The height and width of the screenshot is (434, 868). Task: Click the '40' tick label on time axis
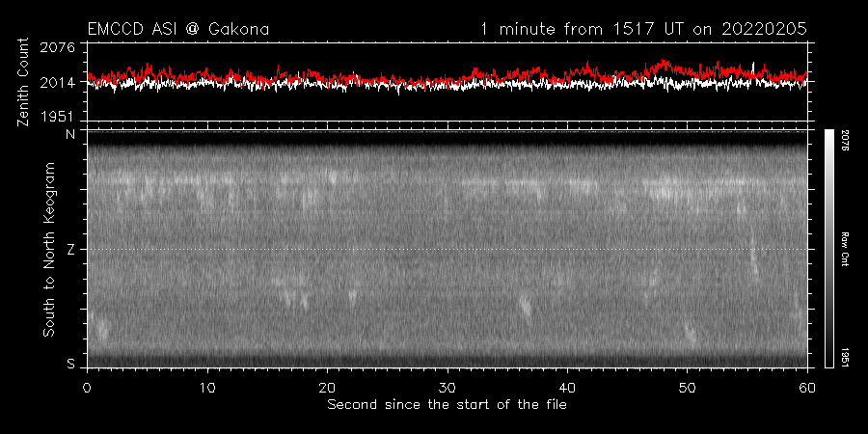[567, 388]
